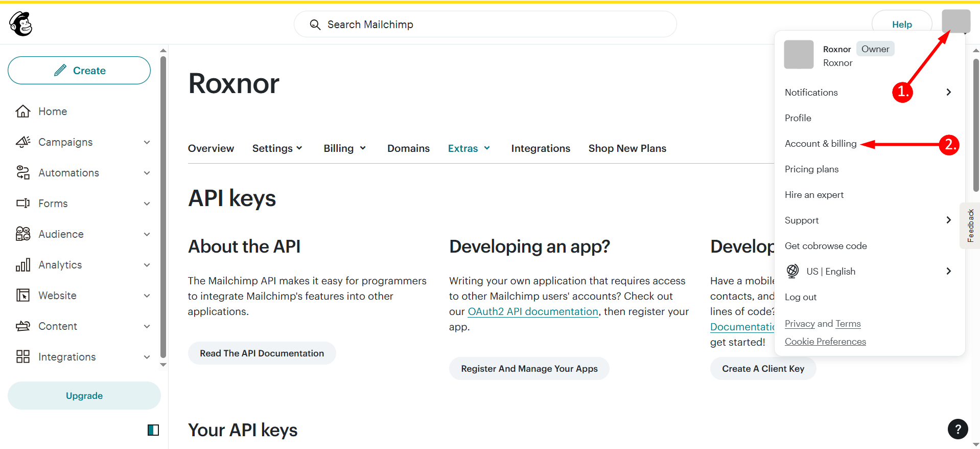Open the OAuth2 API documentation link
Image resolution: width=980 pixels, height=449 pixels.
[533, 311]
